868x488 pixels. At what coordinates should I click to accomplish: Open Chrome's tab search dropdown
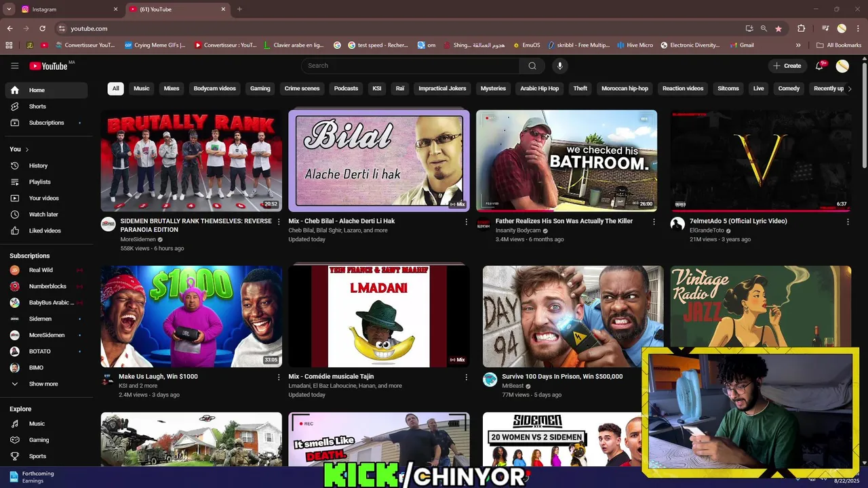tap(9, 9)
